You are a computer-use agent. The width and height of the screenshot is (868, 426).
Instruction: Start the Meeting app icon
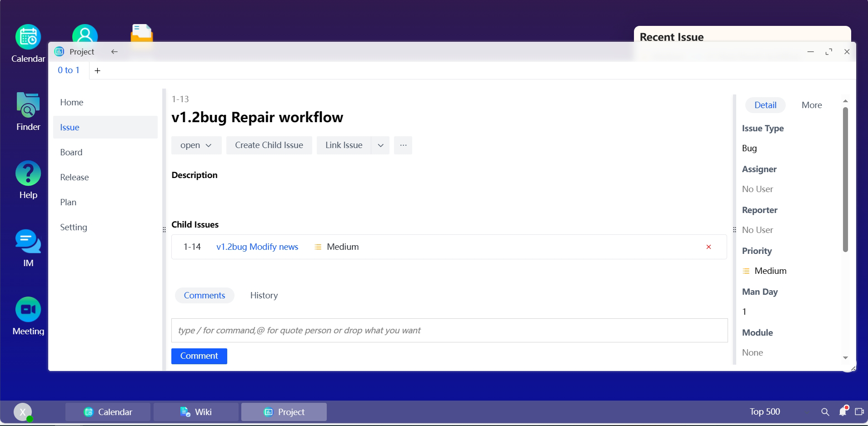tap(28, 310)
